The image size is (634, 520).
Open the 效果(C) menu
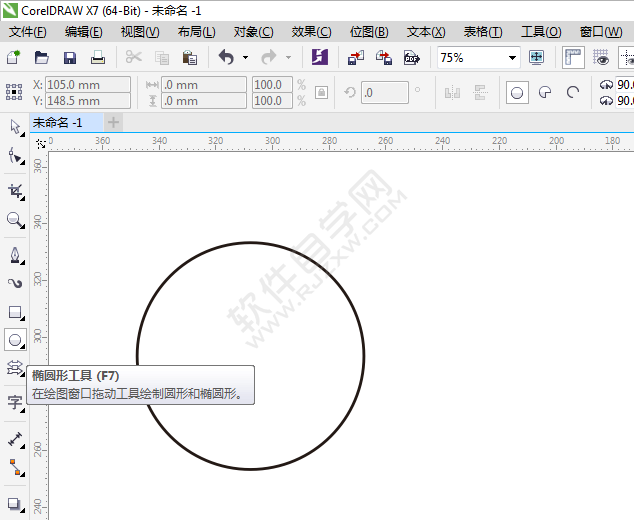click(x=311, y=32)
